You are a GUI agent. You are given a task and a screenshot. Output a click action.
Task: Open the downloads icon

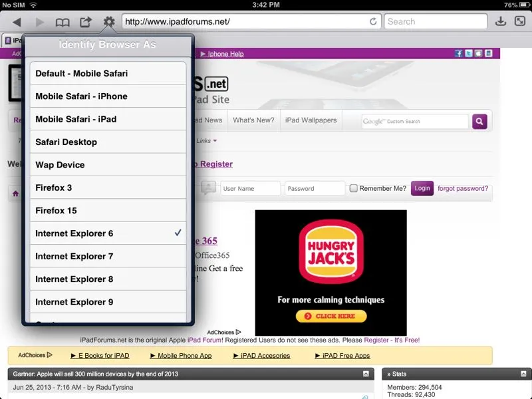pyautogui.click(x=501, y=22)
